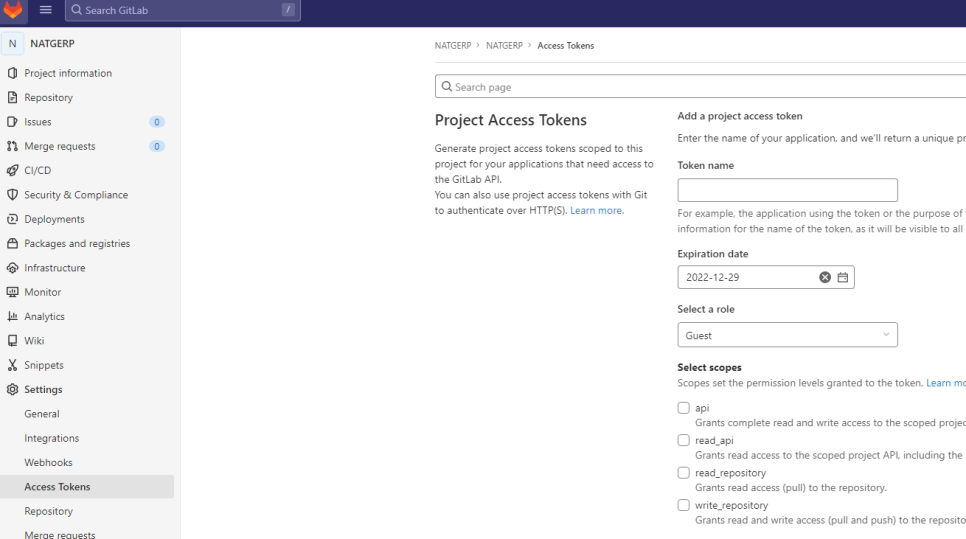Click the Access Tokens breadcrumb
The width and height of the screenshot is (966, 539).
click(566, 46)
